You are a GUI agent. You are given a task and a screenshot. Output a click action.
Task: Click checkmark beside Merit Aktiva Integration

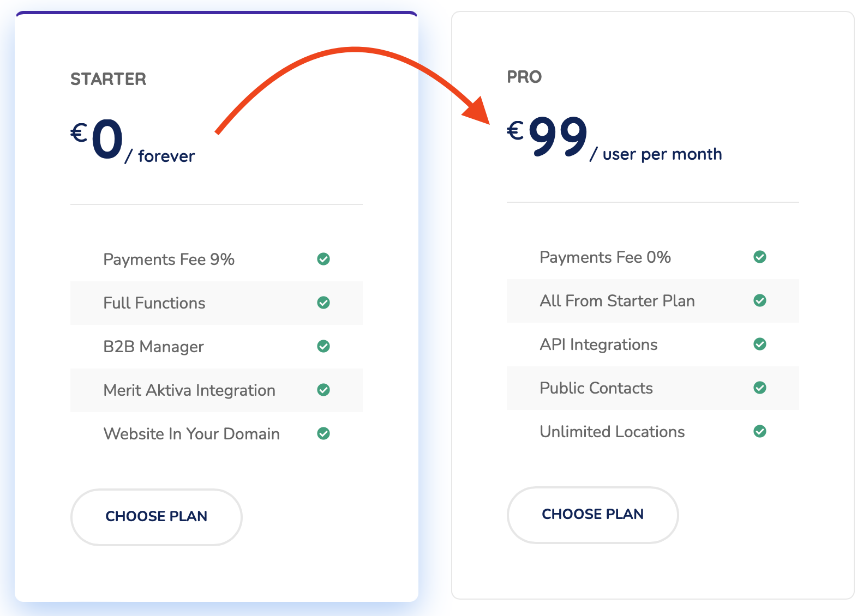323,390
